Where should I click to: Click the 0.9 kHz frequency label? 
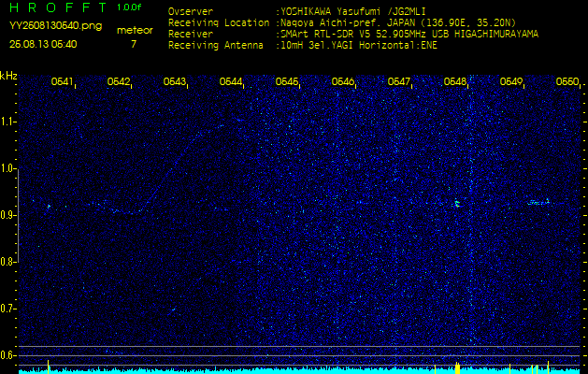point(7,215)
